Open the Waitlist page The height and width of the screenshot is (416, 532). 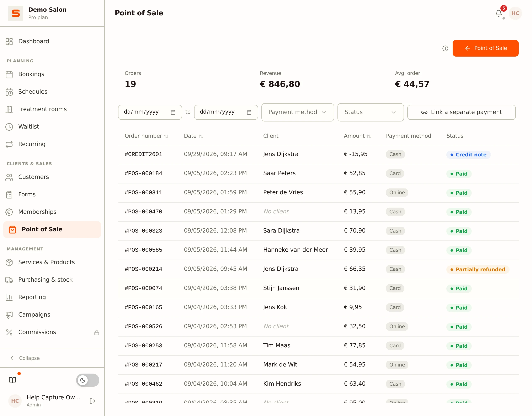click(x=52, y=126)
